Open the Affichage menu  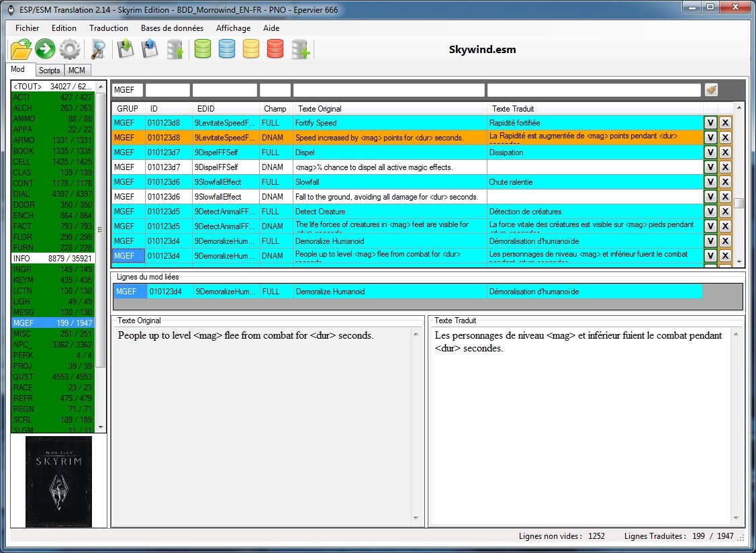(234, 28)
